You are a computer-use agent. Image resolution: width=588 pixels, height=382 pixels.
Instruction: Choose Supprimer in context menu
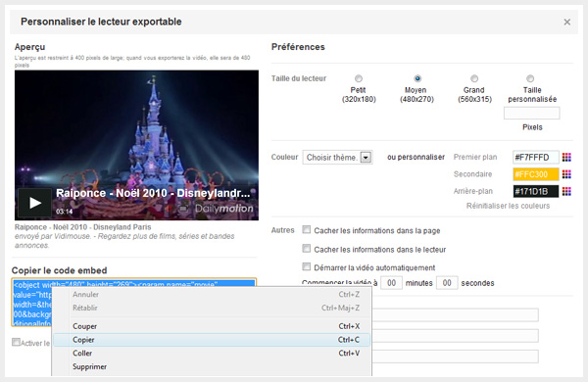212,366
